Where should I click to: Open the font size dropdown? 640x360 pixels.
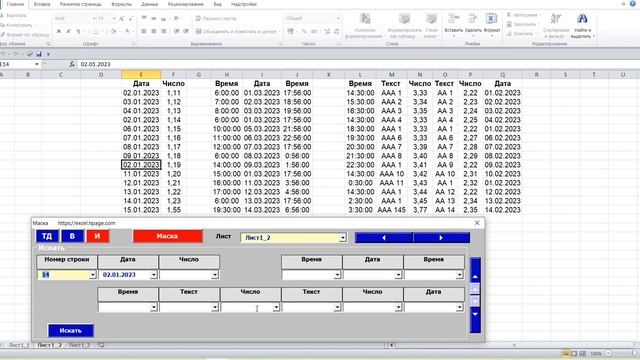113,18
